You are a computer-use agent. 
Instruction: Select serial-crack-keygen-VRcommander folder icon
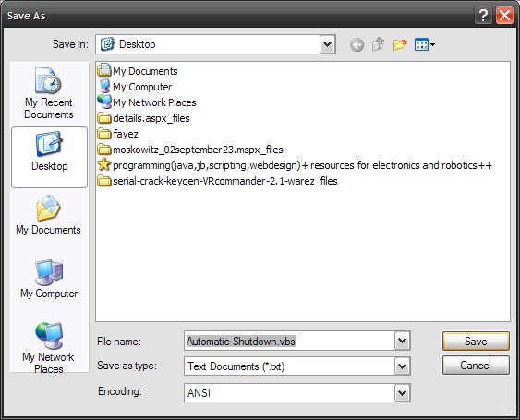tap(104, 181)
